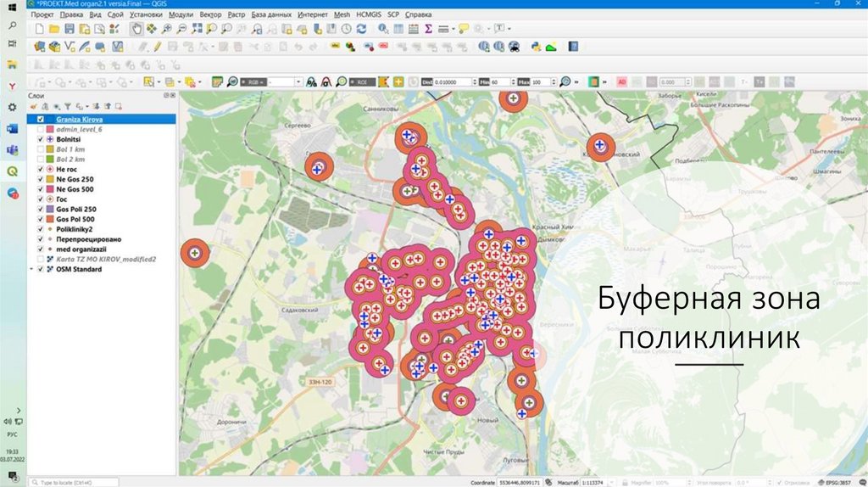
Task: Enable the admin_level_6 layer checkbox
Action: pyautogui.click(x=41, y=129)
